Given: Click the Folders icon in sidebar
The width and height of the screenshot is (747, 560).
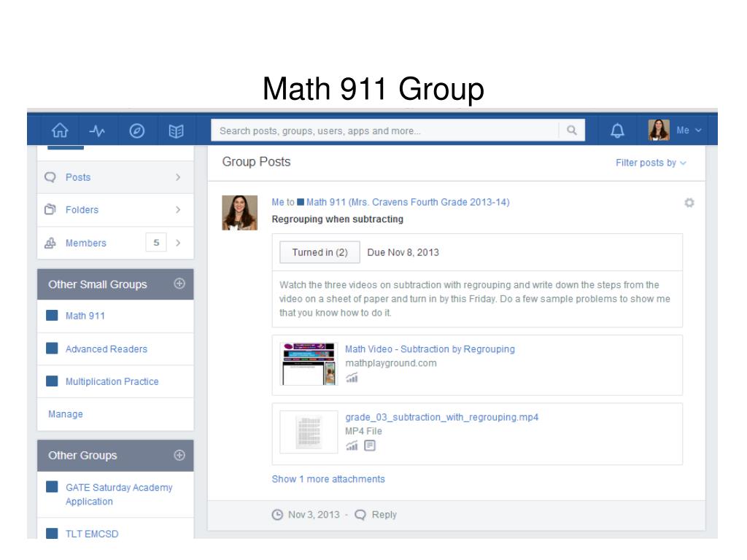Looking at the screenshot, I should click(x=50, y=209).
